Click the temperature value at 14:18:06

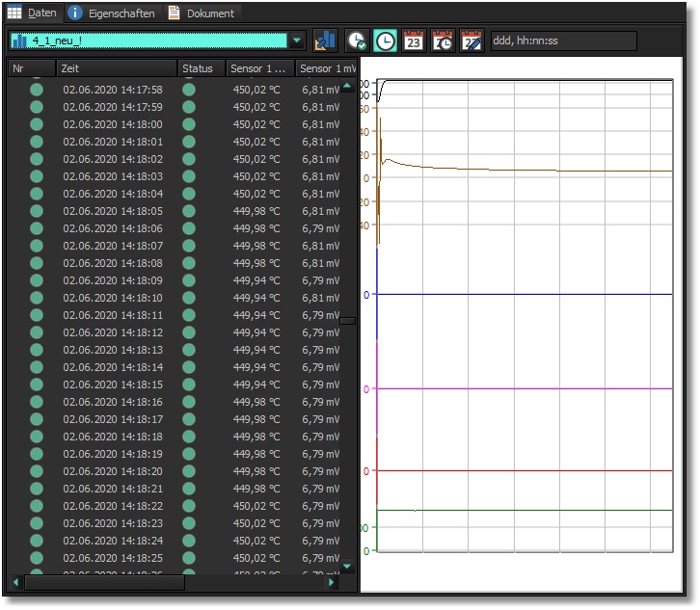pos(256,228)
